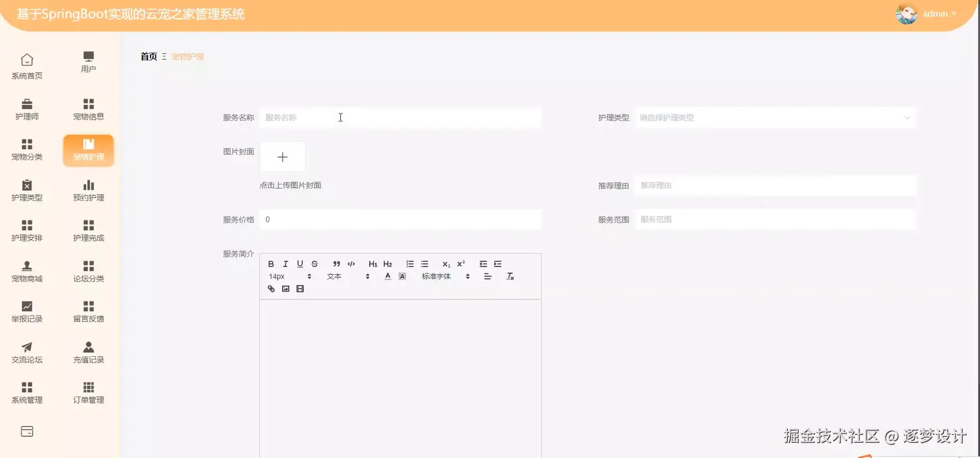The width and height of the screenshot is (980, 458).
Task: Apply subscript formatting
Action: [447, 264]
